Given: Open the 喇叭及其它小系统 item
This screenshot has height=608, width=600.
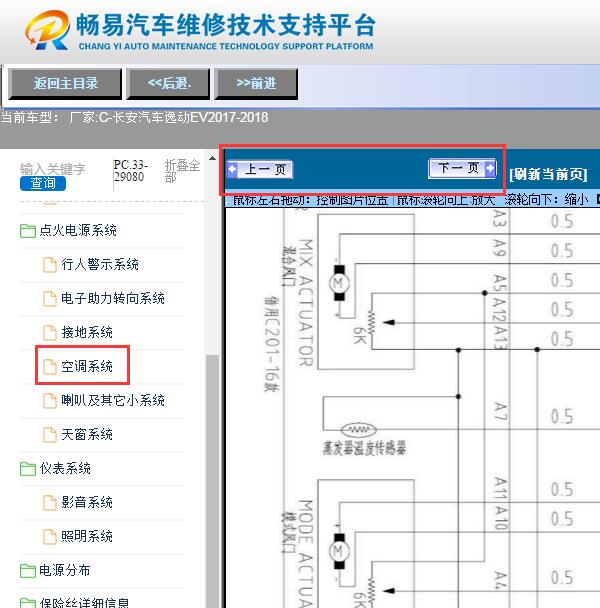Looking at the screenshot, I should (113, 400).
